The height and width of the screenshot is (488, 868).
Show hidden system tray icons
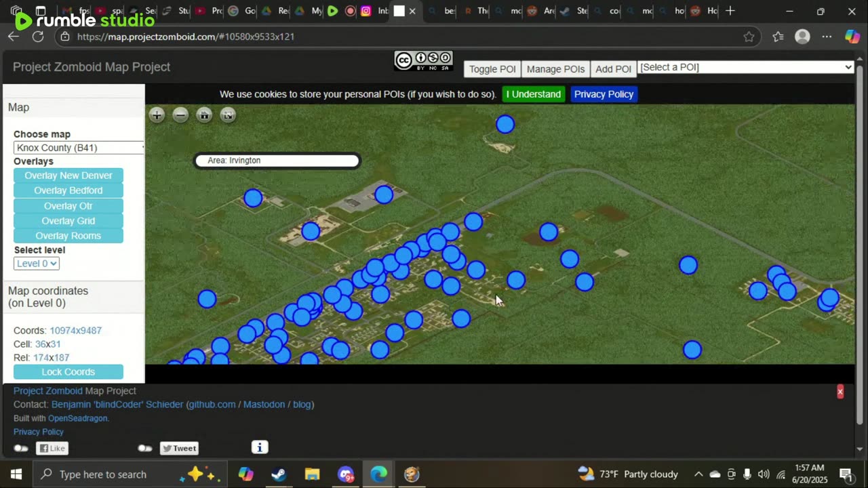698,474
